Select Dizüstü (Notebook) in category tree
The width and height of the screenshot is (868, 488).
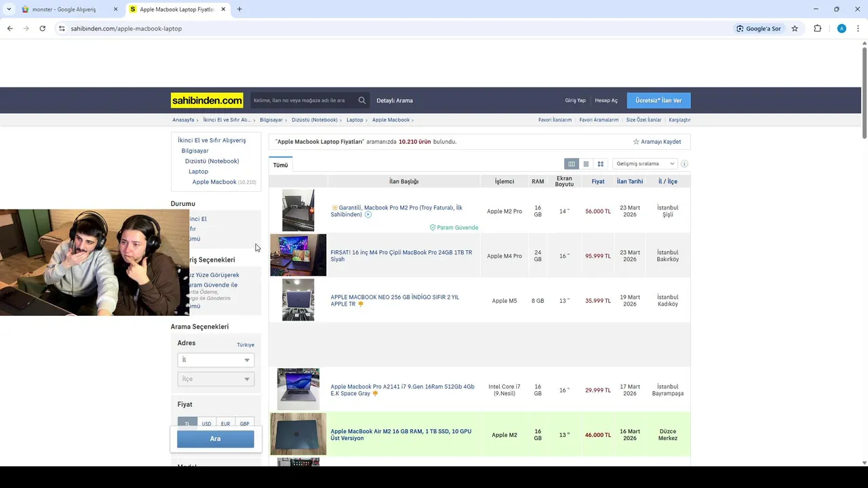point(212,161)
